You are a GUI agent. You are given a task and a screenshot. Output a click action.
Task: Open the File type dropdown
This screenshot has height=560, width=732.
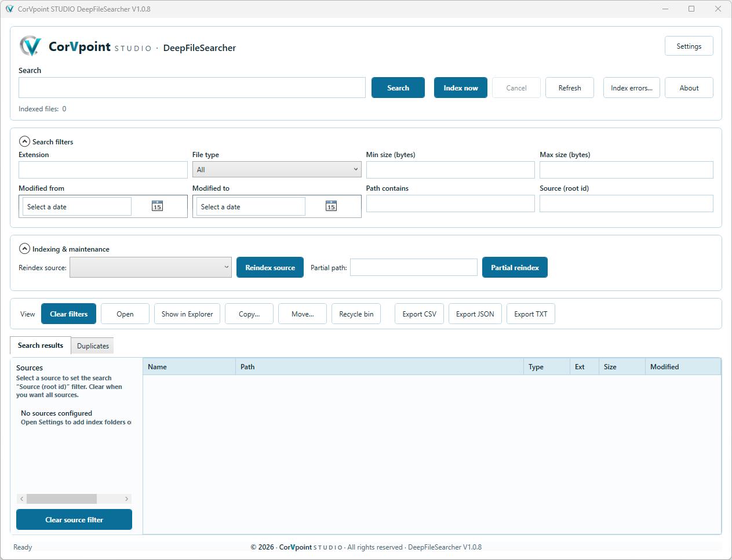(276, 169)
